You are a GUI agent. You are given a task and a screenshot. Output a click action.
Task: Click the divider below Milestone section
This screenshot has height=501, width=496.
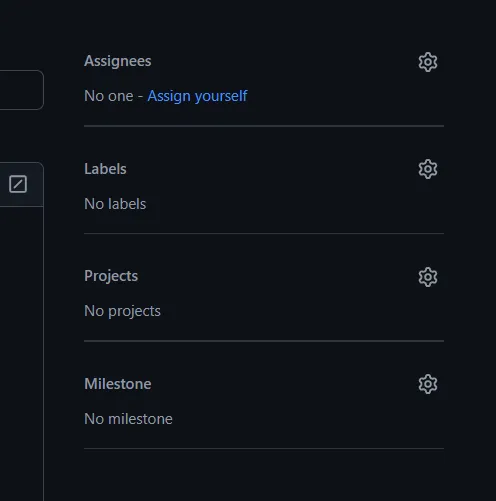click(x=264, y=449)
